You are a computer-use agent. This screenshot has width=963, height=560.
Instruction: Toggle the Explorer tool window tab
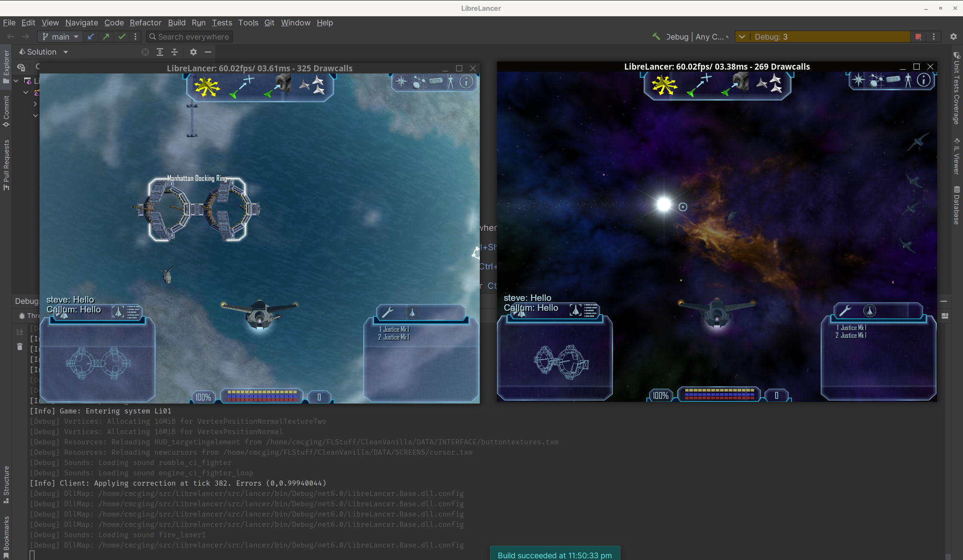(x=6, y=67)
